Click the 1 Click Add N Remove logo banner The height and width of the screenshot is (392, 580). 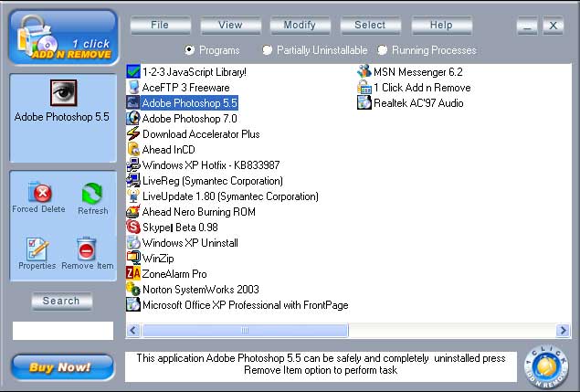click(x=64, y=37)
